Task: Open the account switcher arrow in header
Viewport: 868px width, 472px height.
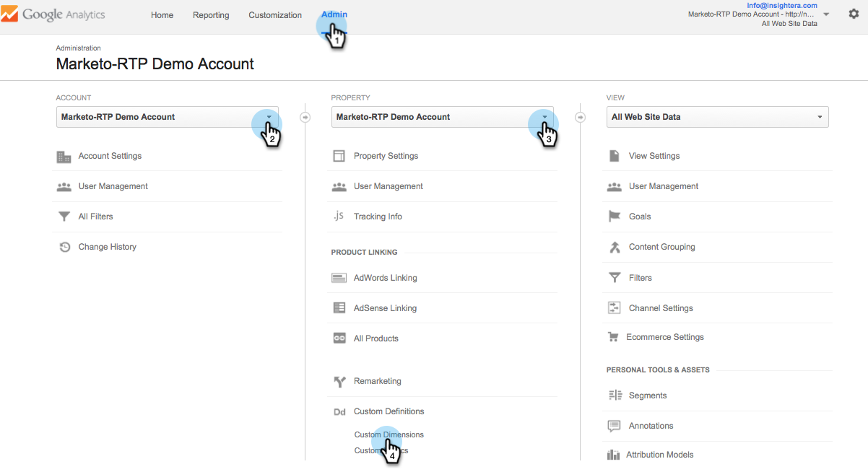Action: click(826, 14)
